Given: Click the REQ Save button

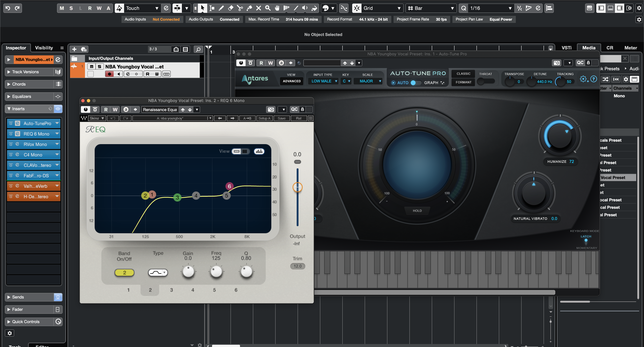Looking at the screenshot, I should (282, 118).
